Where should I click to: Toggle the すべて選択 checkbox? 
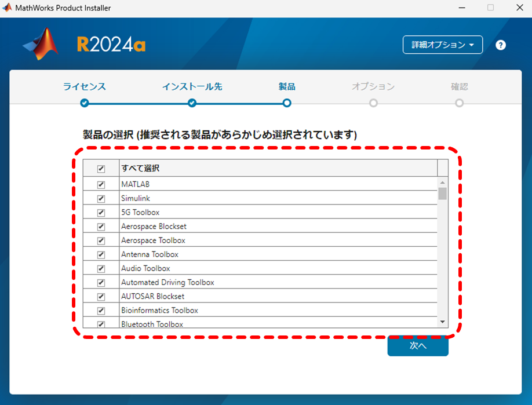(x=101, y=169)
